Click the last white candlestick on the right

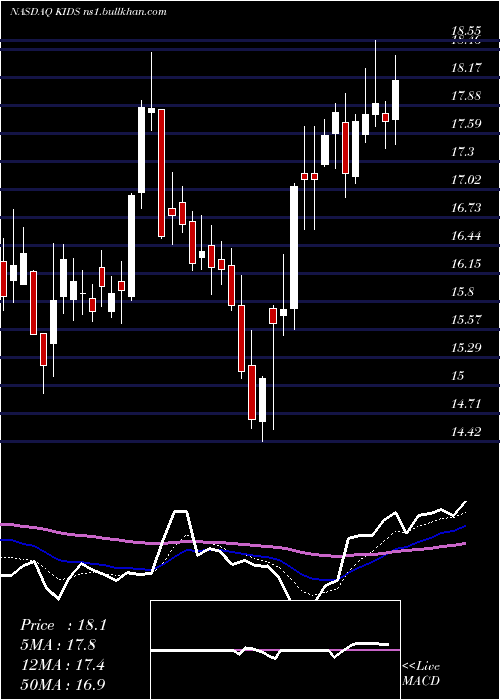395,100
